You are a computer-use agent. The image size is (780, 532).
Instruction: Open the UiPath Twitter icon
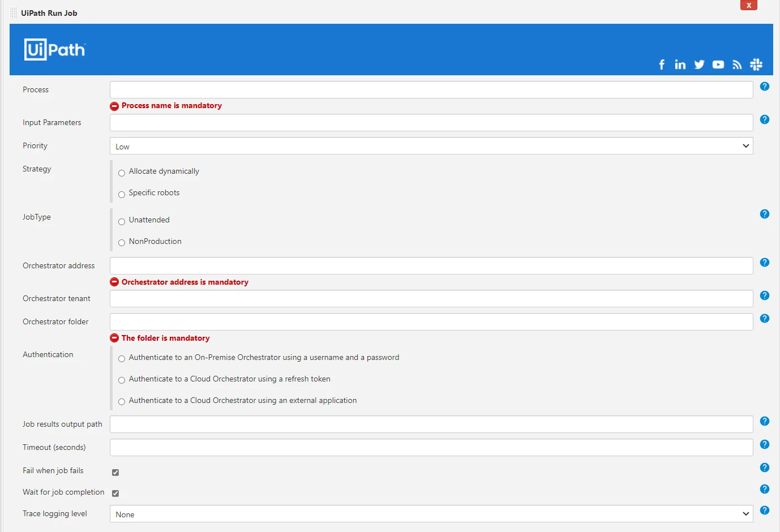coord(700,65)
